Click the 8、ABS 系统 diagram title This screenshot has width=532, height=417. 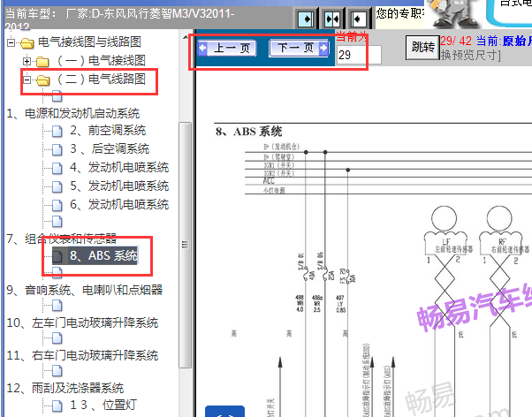pos(248,132)
